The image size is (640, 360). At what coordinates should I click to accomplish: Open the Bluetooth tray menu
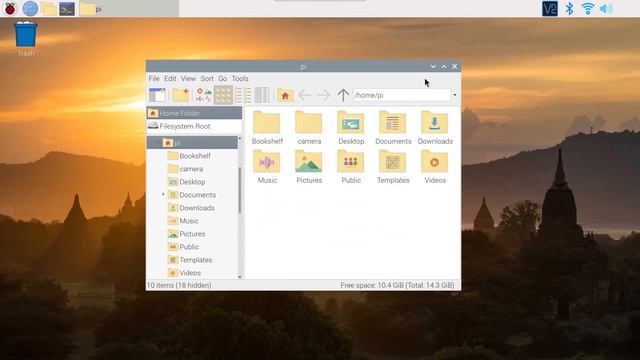[569, 9]
